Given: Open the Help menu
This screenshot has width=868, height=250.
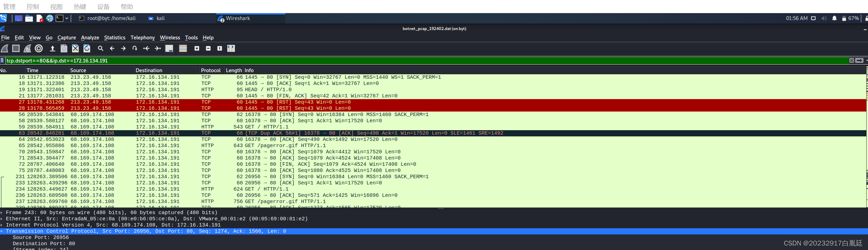Looking at the screenshot, I should tap(208, 38).
